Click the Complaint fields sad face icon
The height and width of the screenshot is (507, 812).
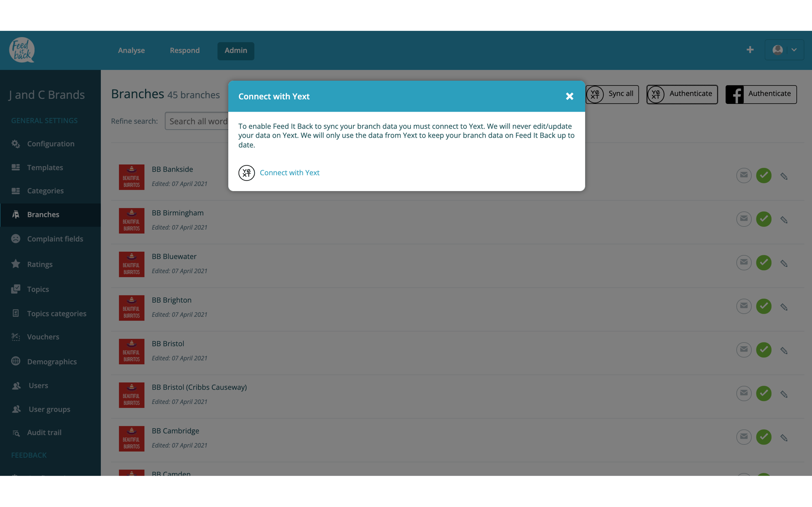pos(16,239)
